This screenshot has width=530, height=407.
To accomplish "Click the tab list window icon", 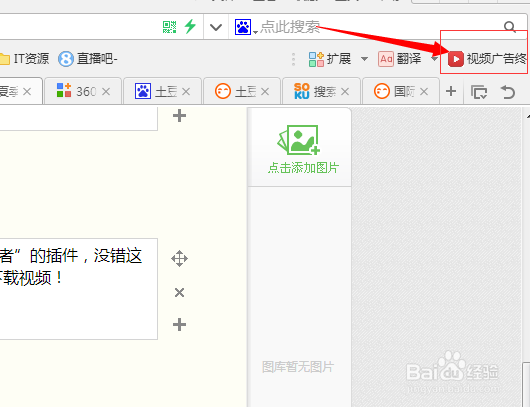I will (x=479, y=92).
